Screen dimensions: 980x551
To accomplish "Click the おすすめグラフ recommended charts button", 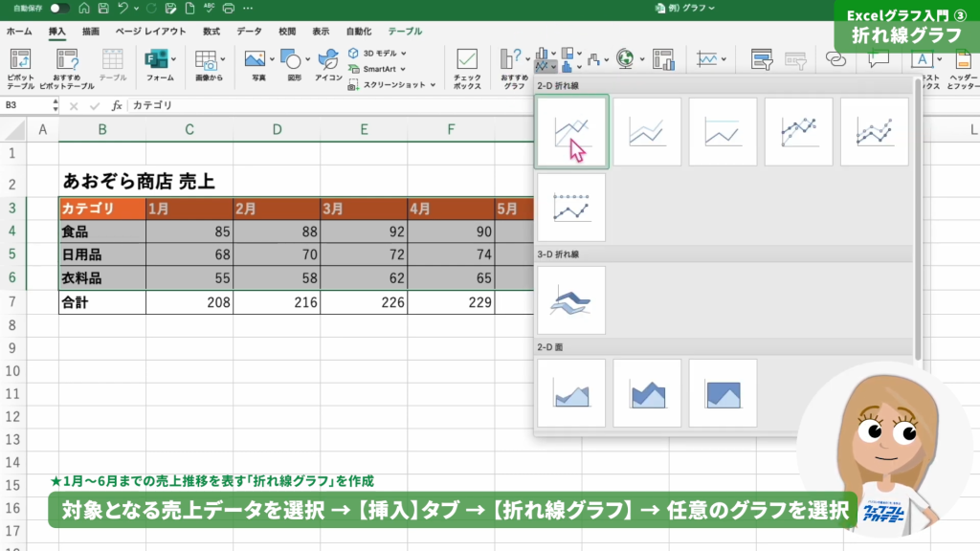I will pos(515,68).
